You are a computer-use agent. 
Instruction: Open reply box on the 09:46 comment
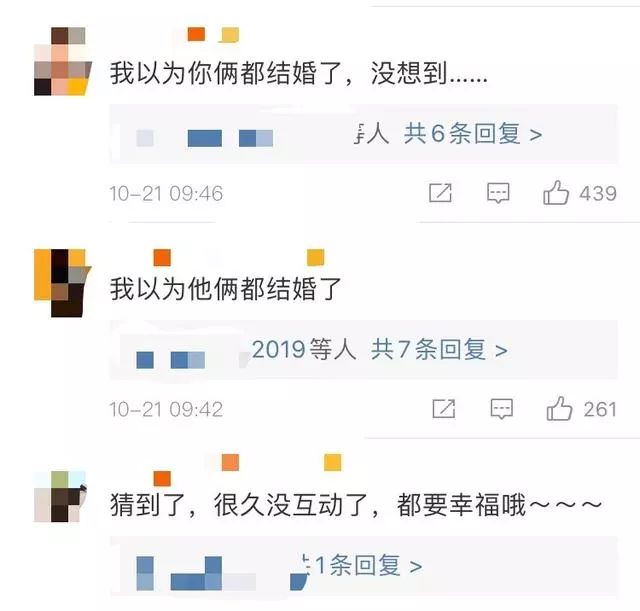pyautogui.click(x=498, y=193)
